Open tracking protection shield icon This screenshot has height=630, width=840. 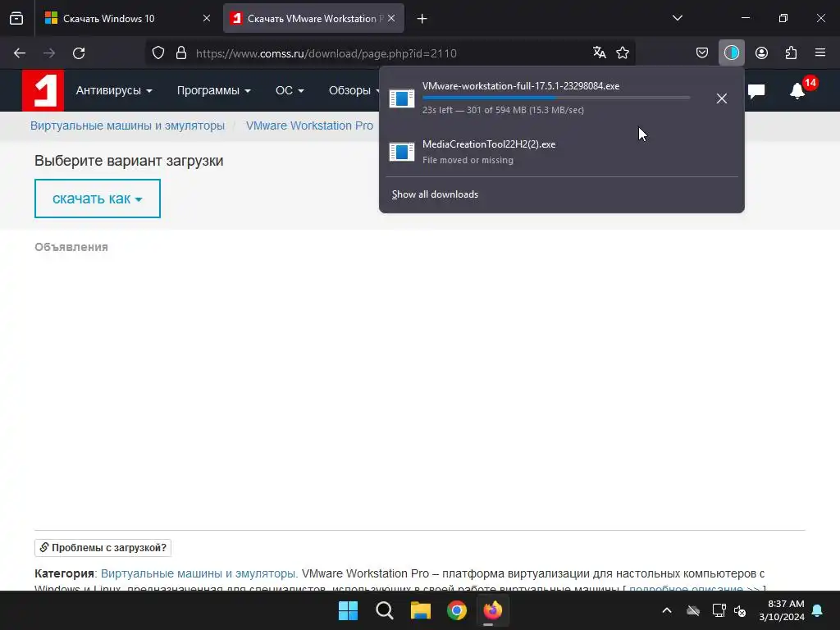[158, 52]
